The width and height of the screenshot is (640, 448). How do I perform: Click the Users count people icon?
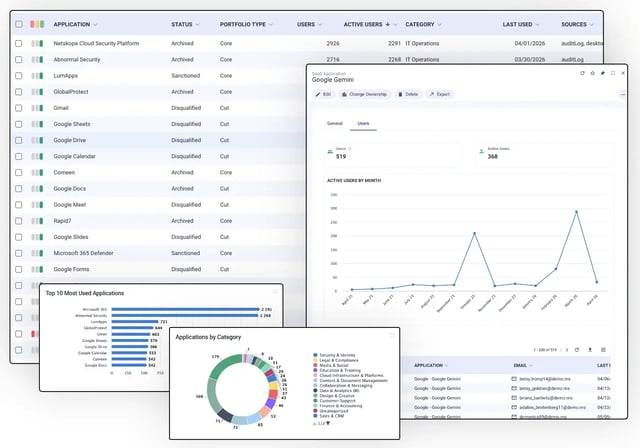[330, 152]
